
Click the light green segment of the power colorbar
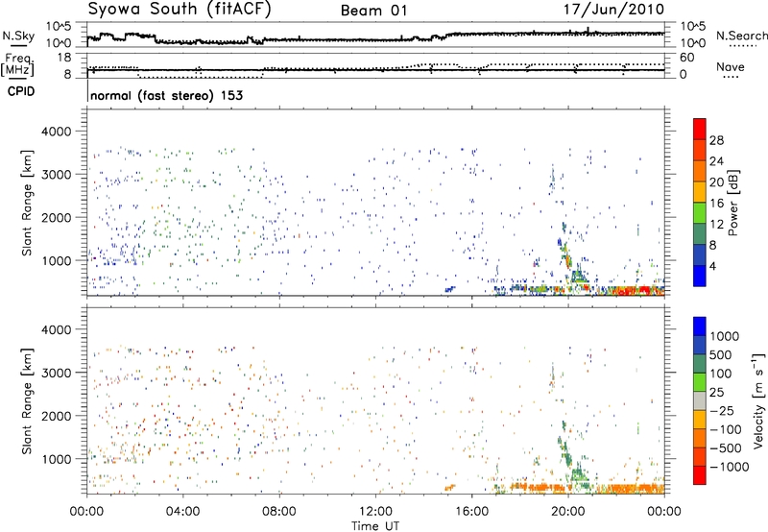point(700,212)
